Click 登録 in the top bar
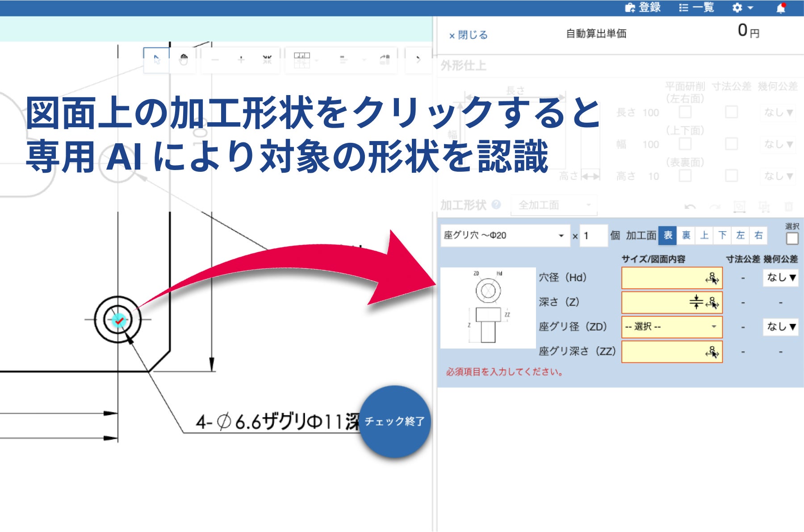Image resolution: width=804 pixels, height=532 pixels. coord(643,8)
